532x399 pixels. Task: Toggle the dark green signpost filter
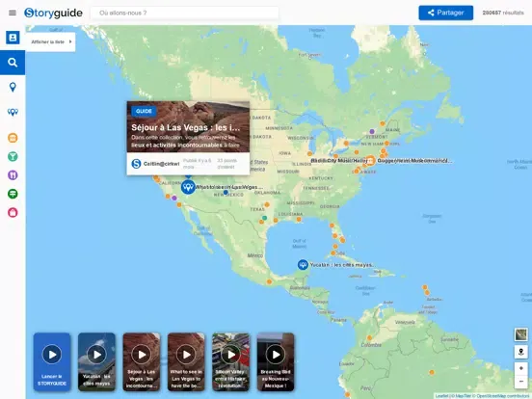click(x=13, y=194)
